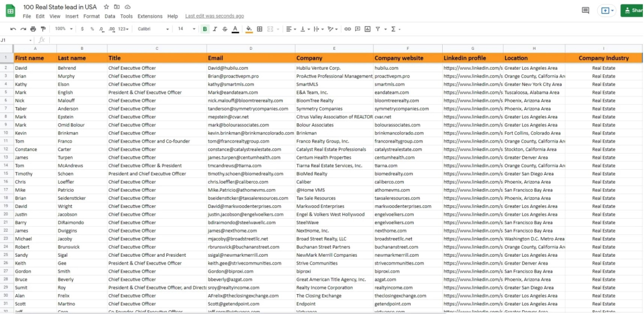Click the Undo arrow icon
The width and height of the screenshot is (644, 314).
click(13, 29)
